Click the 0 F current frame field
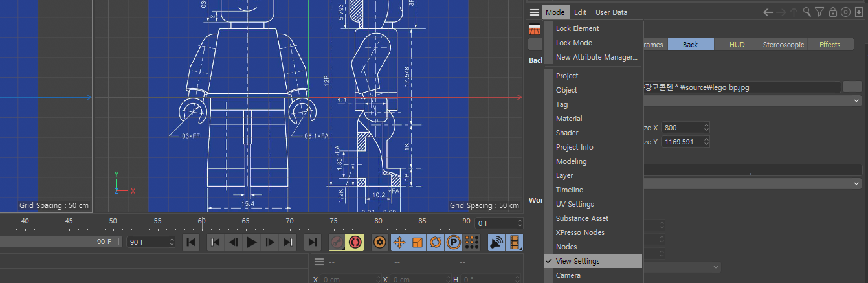 pyautogui.click(x=499, y=223)
